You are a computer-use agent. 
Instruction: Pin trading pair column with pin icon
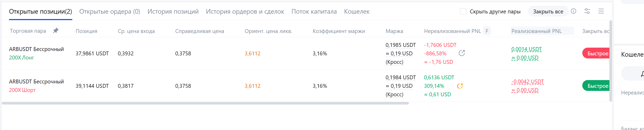(x=56, y=31)
